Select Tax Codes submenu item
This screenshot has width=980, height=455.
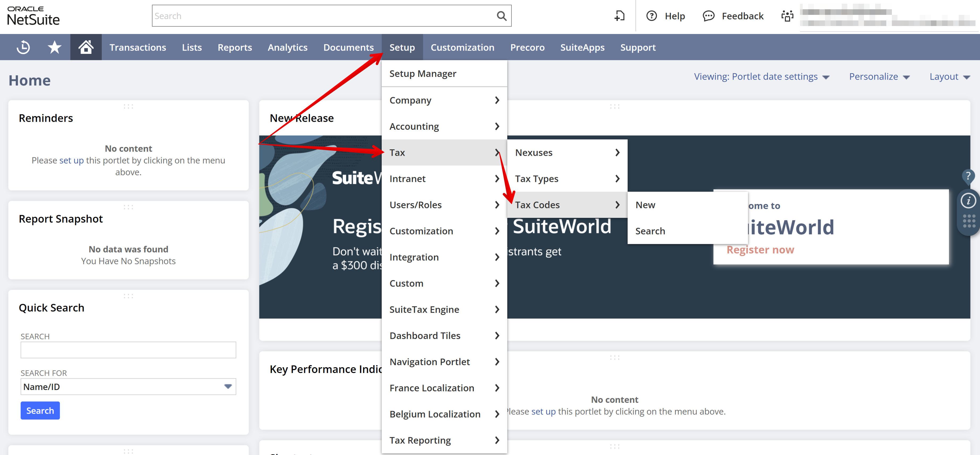point(567,205)
